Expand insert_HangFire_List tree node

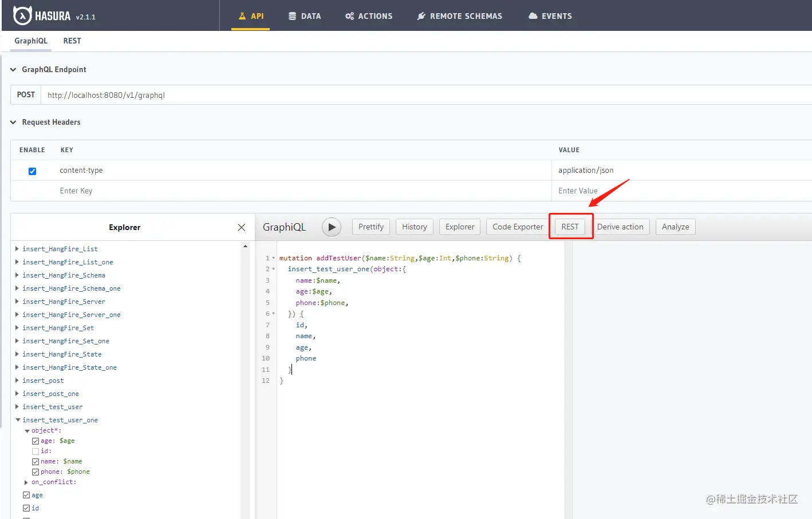(17, 249)
